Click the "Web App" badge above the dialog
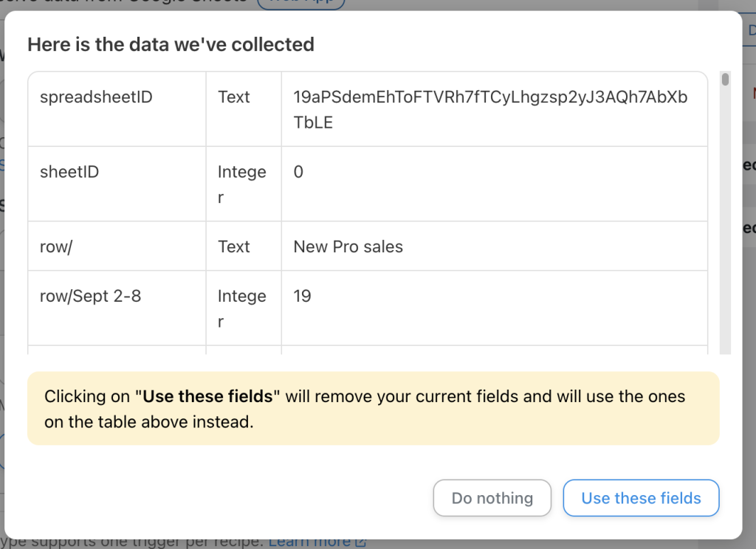The height and width of the screenshot is (549, 756). point(301,2)
